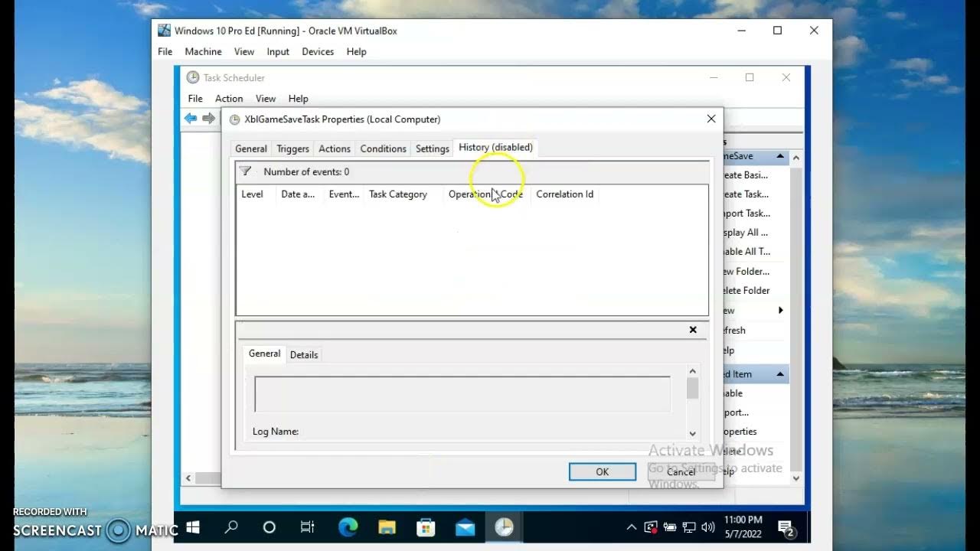Click Actions pane scrollbar up arrow

796,158
